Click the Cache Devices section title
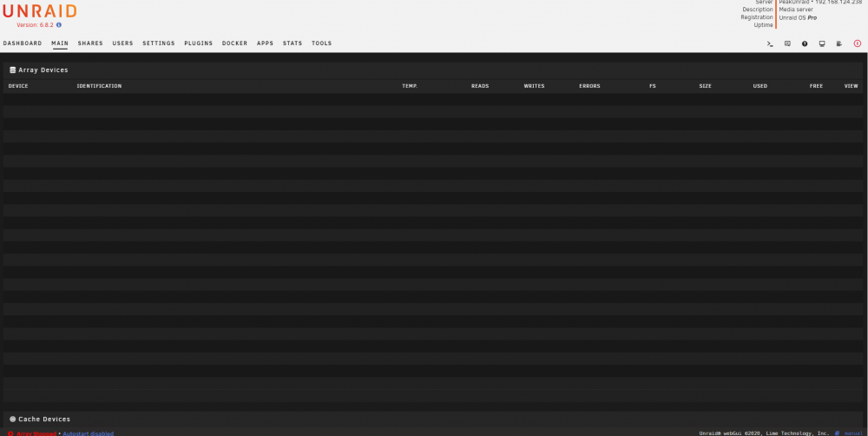868x436 pixels. coord(44,419)
